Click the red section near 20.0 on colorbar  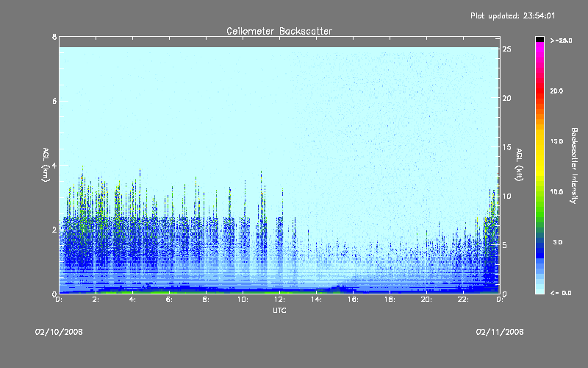pyautogui.click(x=539, y=90)
